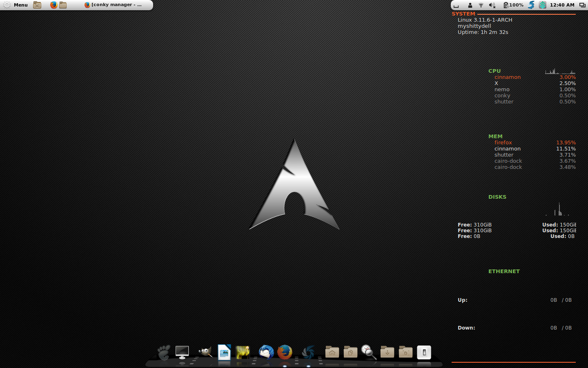The width and height of the screenshot is (588, 368).
Task: Open the 12:40 AM clock calendar
Action: 562,5
